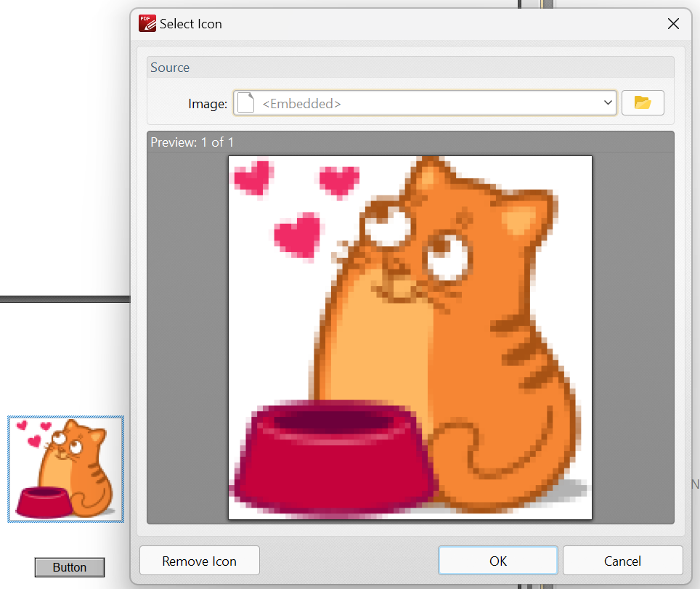The width and height of the screenshot is (700, 589).
Task: Click the <Embedded> text in Image field
Action: click(301, 104)
